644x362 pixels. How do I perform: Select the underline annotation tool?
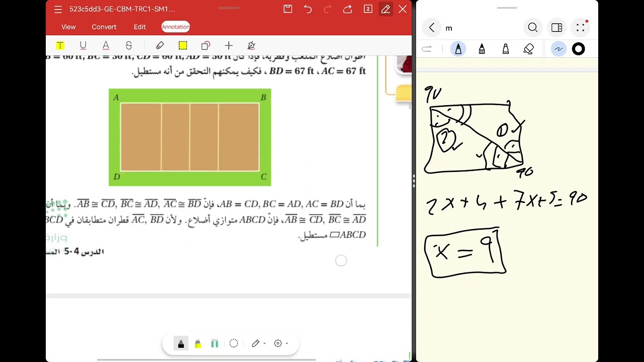pos(83,46)
